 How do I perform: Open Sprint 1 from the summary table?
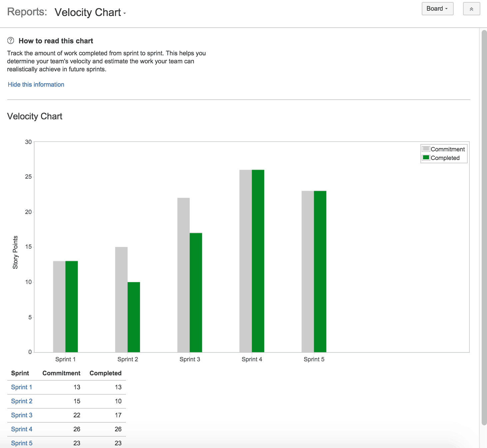click(21, 387)
